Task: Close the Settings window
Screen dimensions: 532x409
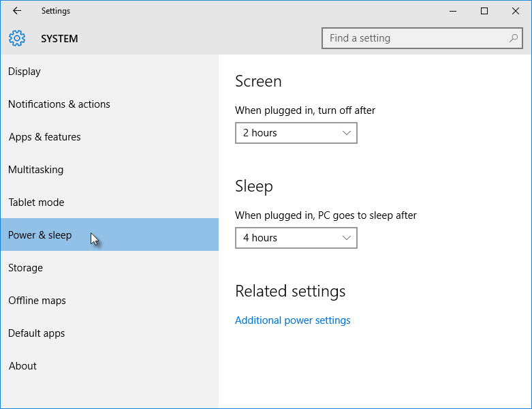Action: coord(516,11)
